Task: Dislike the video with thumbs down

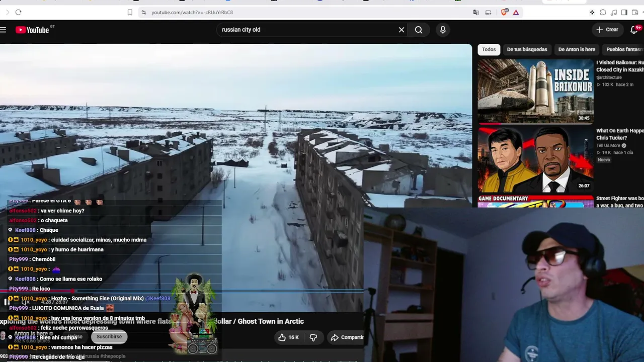Action: 313,337
